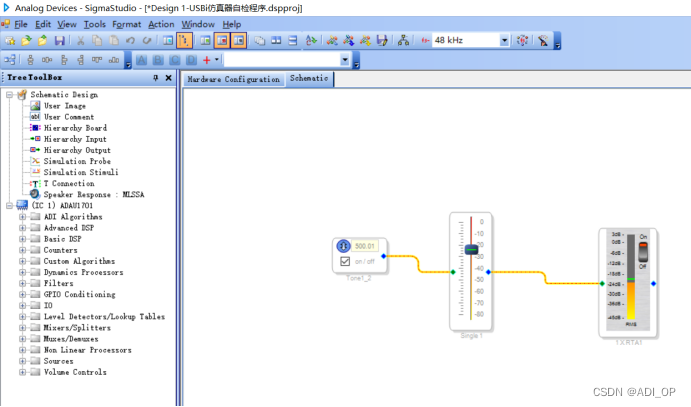Image resolution: width=691 pixels, height=407 pixels.
Task: Toggle the green panel view button
Action: tap(205, 41)
